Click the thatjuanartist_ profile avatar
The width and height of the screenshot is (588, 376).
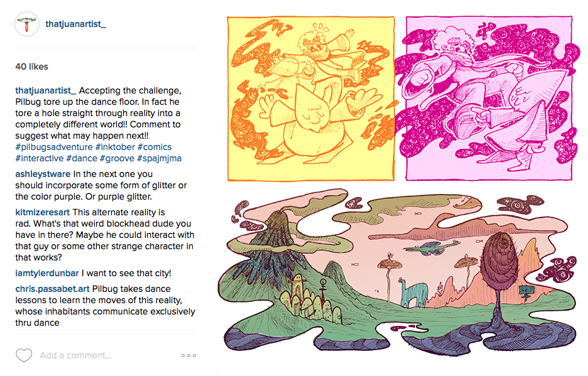click(27, 24)
